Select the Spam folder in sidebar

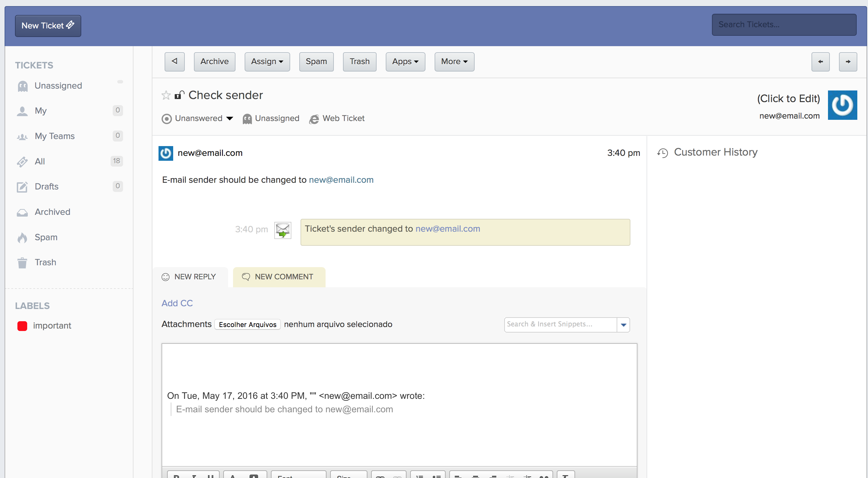click(46, 237)
